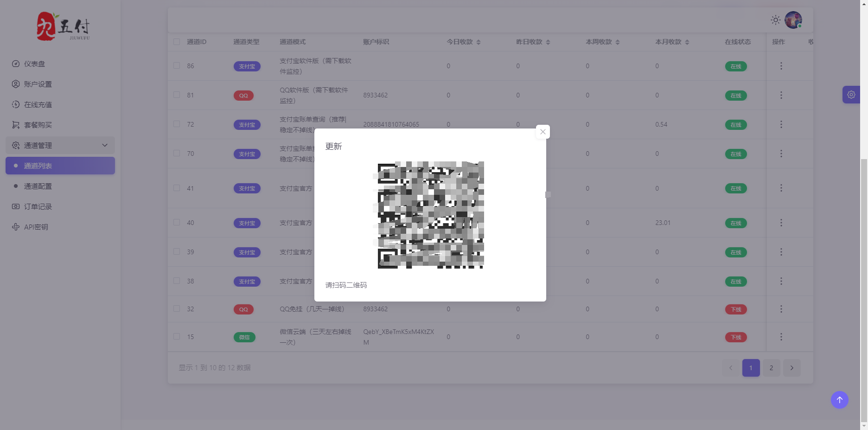Close the 更新 QR code dialog
The image size is (868, 430).
click(x=542, y=132)
